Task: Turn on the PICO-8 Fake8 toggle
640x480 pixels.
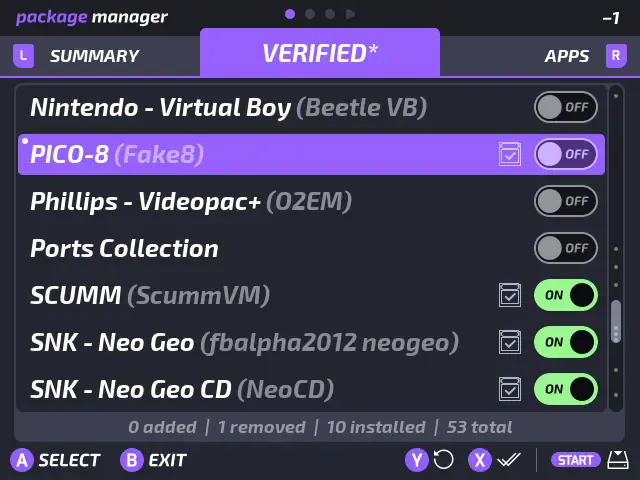Action: 565,155
